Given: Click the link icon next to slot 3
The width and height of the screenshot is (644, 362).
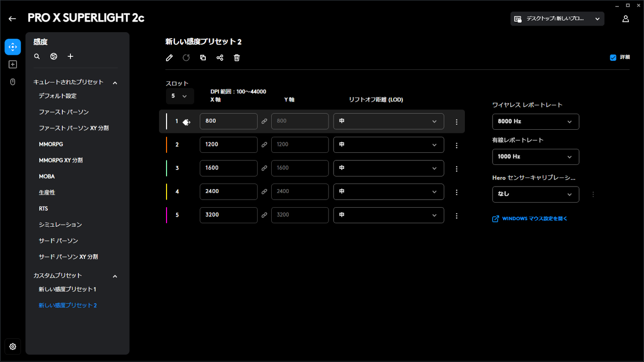Looking at the screenshot, I should pyautogui.click(x=265, y=168).
